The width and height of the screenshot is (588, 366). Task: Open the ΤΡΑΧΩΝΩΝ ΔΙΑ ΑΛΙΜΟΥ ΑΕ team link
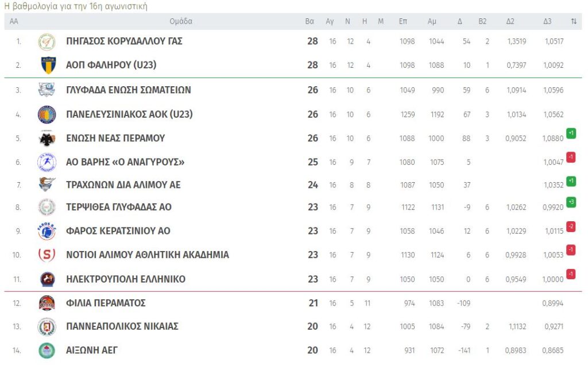pyautogui.click(x=123, y=184)
